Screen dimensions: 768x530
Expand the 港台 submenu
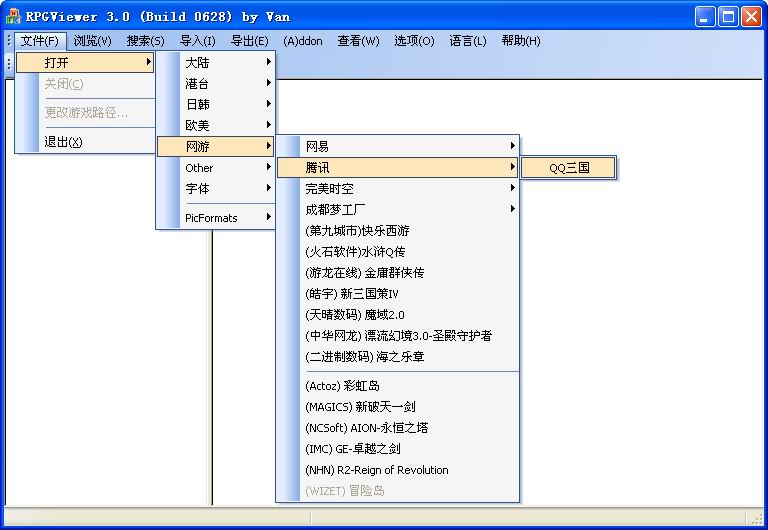[x=216, y=83]
